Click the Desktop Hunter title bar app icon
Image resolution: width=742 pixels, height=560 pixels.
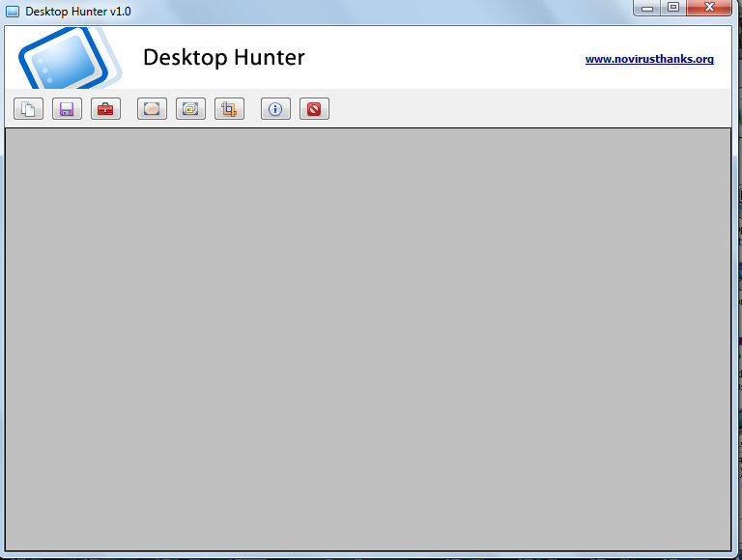[x=13, y=12]
